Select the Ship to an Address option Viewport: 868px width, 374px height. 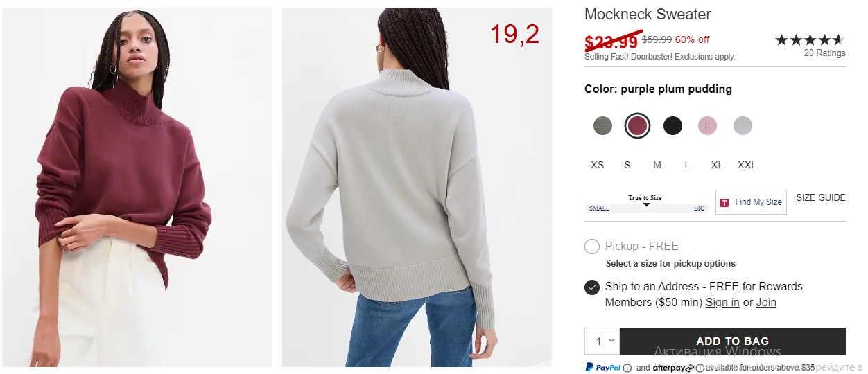[x=592, y=287]
